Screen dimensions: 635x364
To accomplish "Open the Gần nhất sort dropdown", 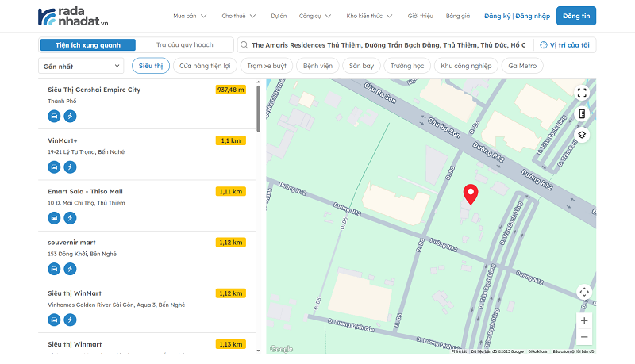I will click(x=81, y=66).
